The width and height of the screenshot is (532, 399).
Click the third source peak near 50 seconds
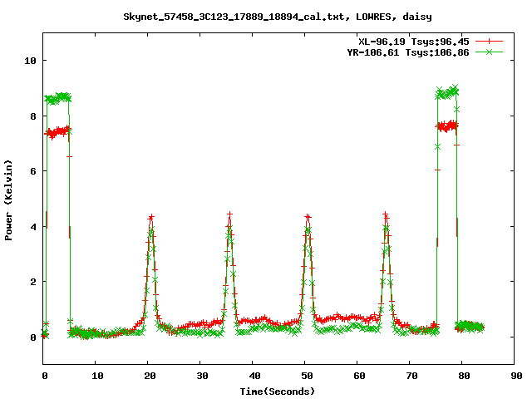(308, 216)
